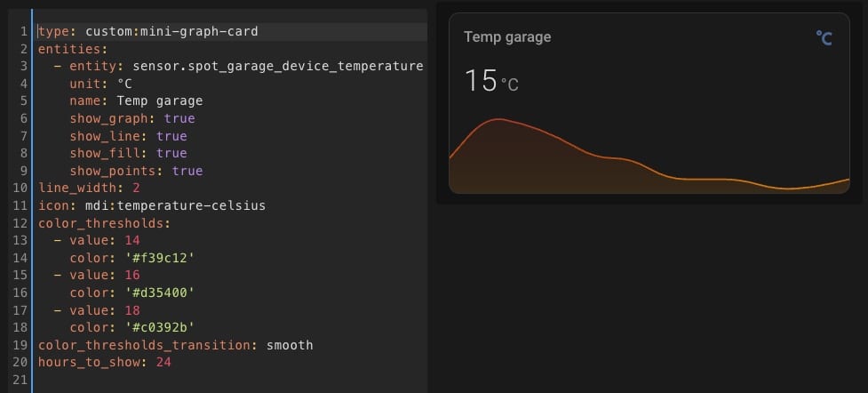Click the show_fill true value
The image size is (868, 393).
coord(171,154)
